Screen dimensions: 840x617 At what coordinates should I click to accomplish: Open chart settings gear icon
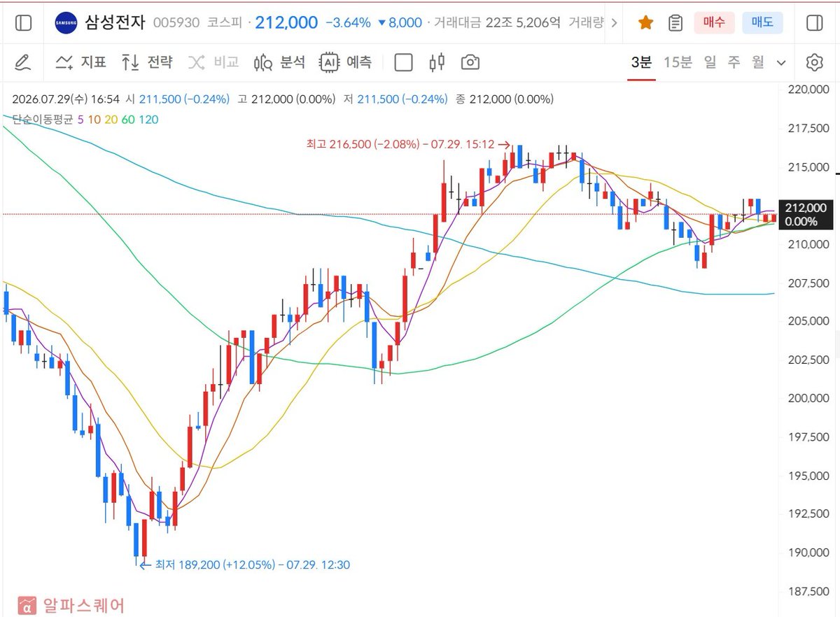click(x=814, y=63)
